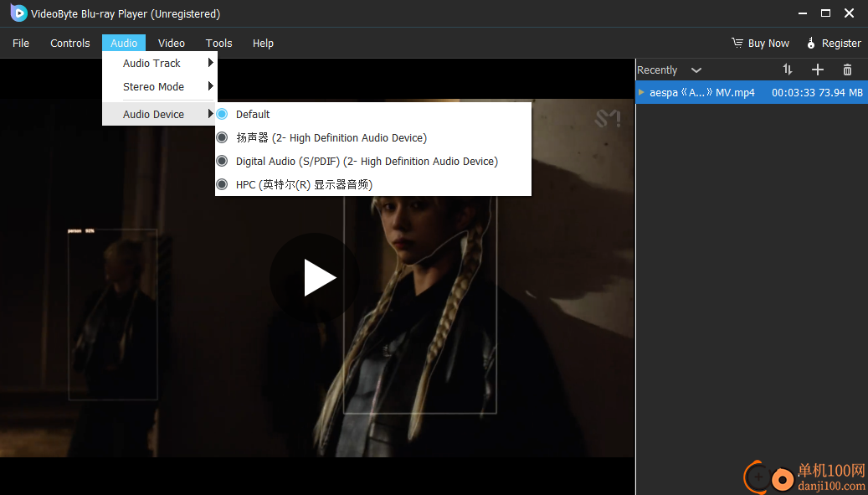Add a file with the plus icon
This screenshot has width=868, height=495.
pyautogui.click(x=818, y=70)
